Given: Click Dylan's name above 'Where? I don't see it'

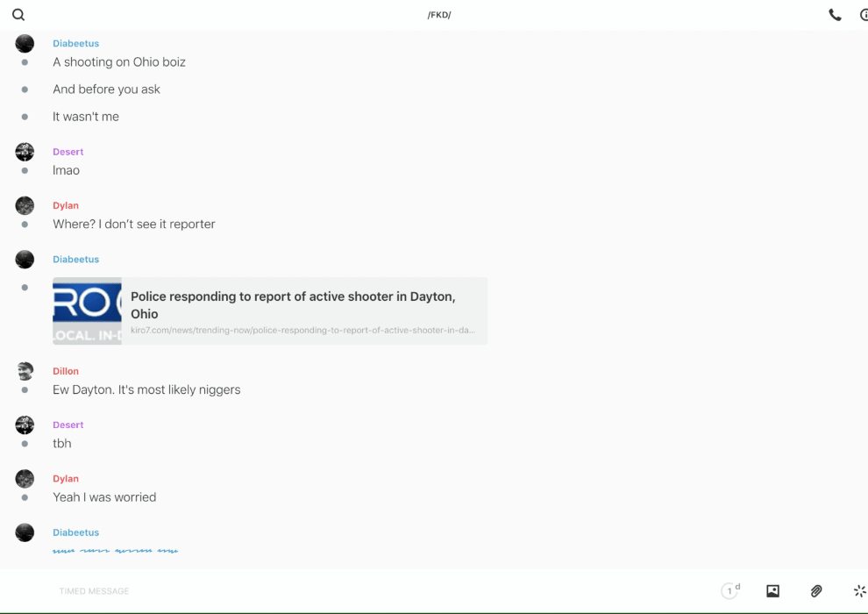Looking at the screenshot, I should coord(66,205).
